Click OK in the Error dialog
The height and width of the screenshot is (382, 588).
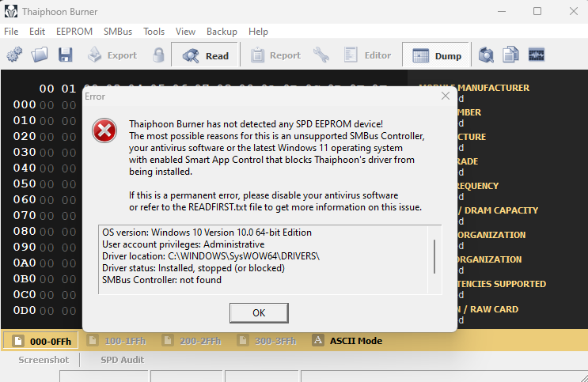coord(259,313)
